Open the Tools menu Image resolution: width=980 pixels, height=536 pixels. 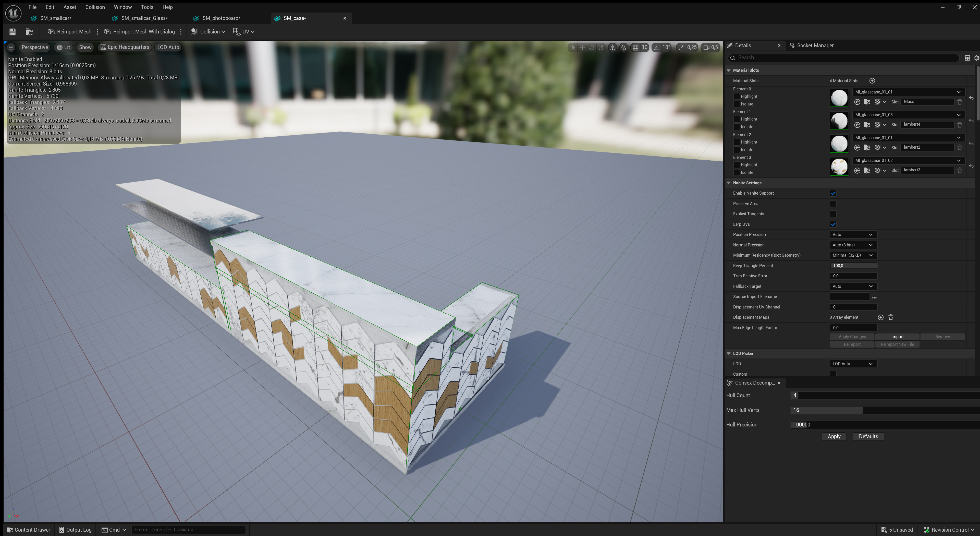coord(147,7)
